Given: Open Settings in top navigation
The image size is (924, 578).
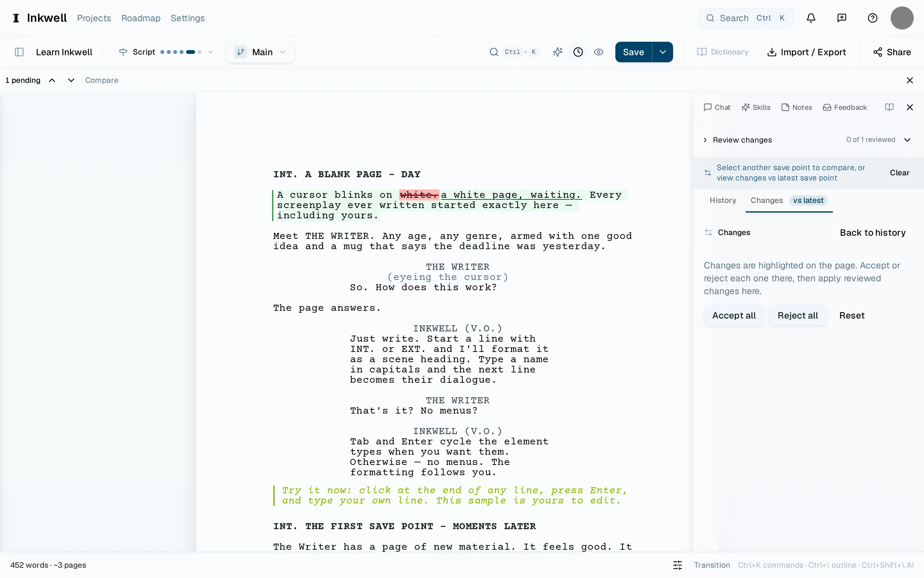Looking at the screenshot, I should 187,18.
